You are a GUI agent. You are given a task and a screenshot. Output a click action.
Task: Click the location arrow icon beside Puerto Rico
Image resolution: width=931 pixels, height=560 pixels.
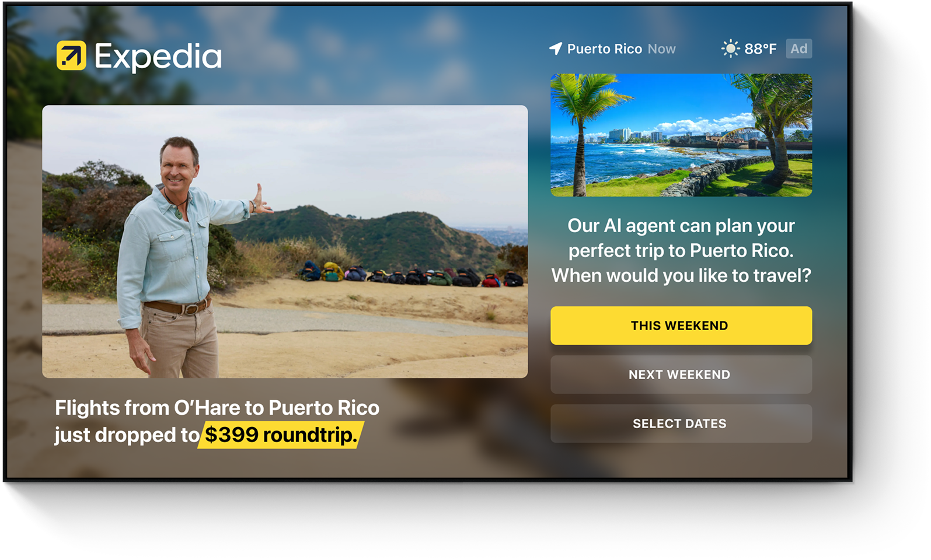(x=556, y=48)
